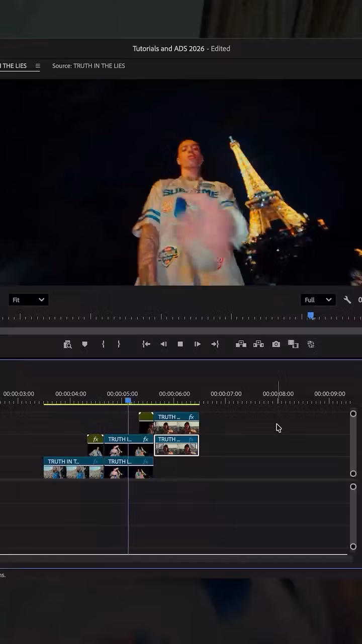Viewport: 362px width, 644px height.
Task: Open the Fit zoom level dropdown
Action: pyautogui.click(x=28, y=300)
